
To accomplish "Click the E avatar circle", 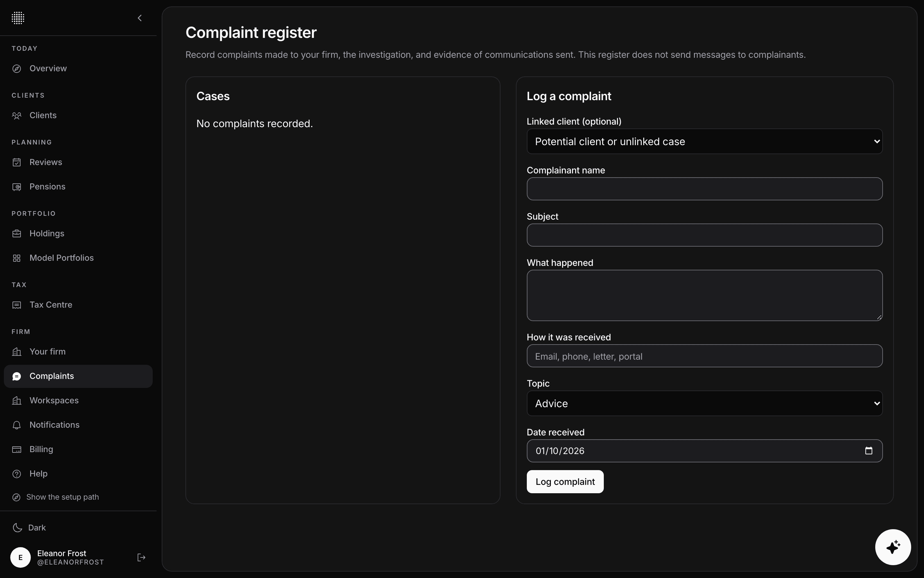I will (20, 557).
